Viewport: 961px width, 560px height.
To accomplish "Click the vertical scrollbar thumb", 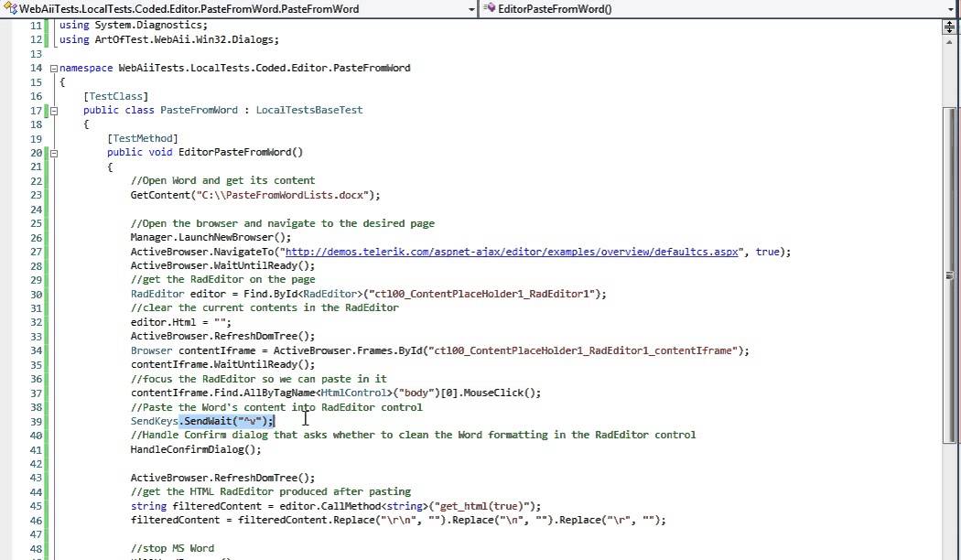I will 949,275.
